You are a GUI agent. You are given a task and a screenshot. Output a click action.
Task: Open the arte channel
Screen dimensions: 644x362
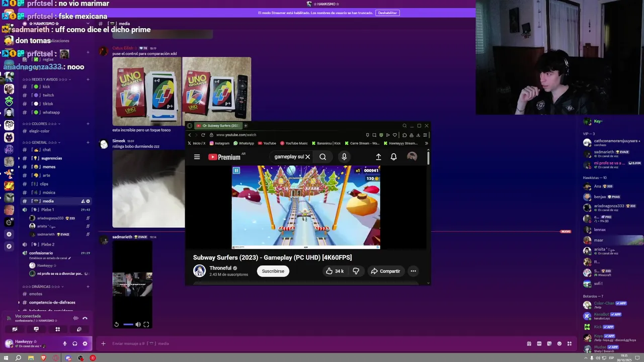pos(46,175)
